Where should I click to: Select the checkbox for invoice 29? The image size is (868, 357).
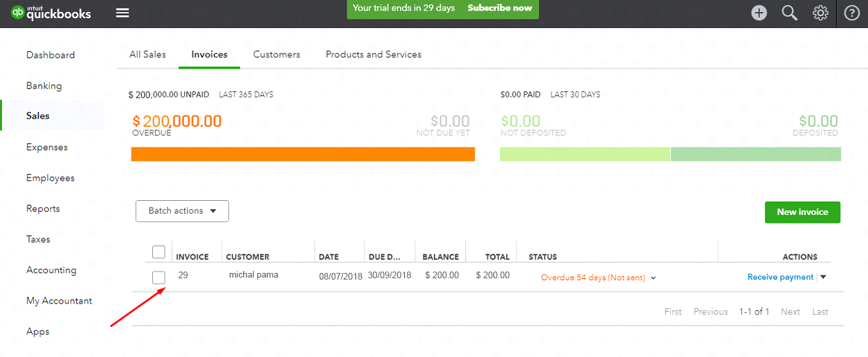pyautogui.click(x=158, y=278)
